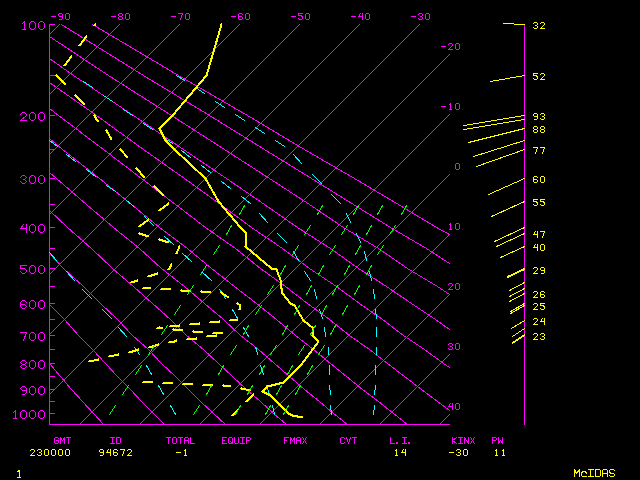
Task: Click the TOTAL index header
Action: (180, 440)
